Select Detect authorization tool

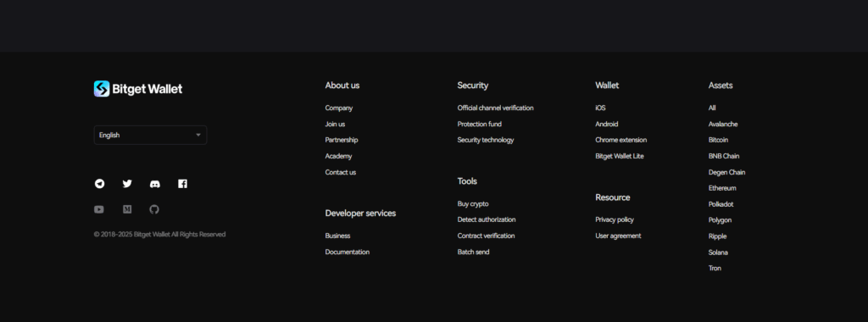pyautogui.click(x=487, y=219)
